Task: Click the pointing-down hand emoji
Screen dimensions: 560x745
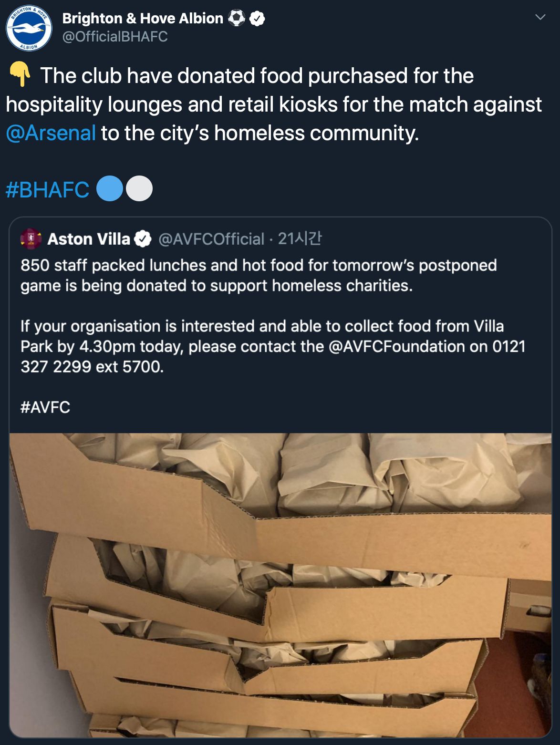Action: [20, 74]
